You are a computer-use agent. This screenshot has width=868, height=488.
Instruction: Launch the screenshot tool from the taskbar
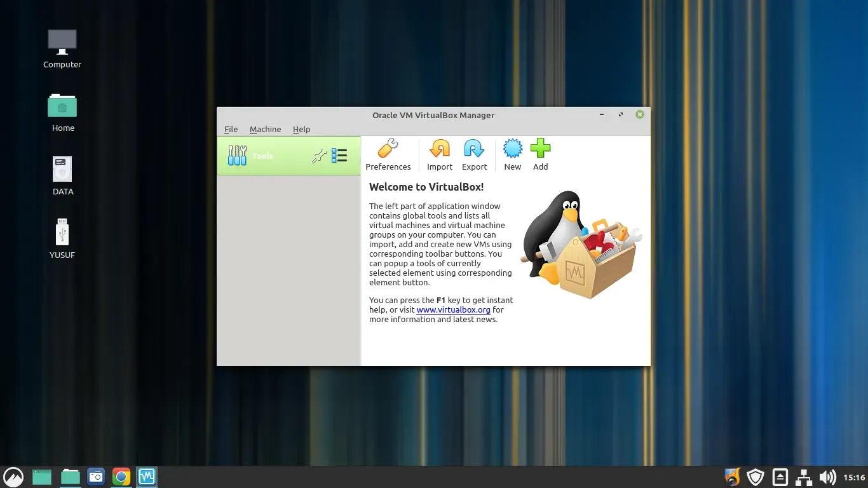tap(96, 477)
